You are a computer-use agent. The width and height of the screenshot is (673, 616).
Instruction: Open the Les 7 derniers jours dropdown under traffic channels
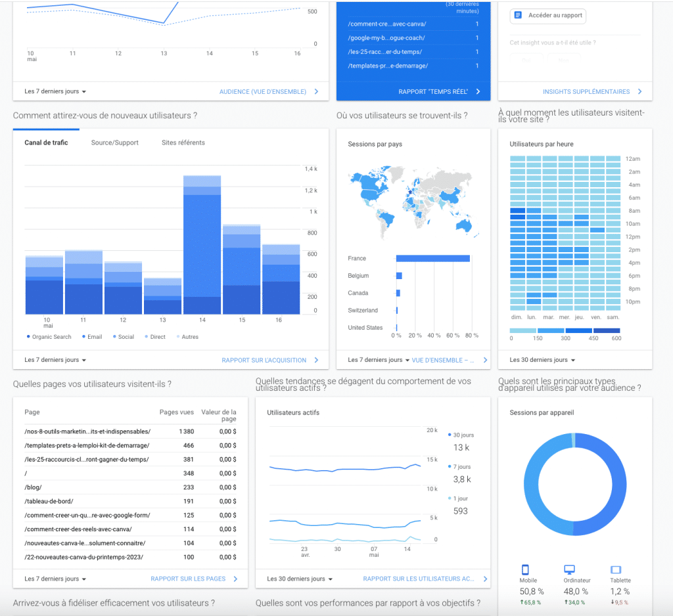click(x=55, y=360)
